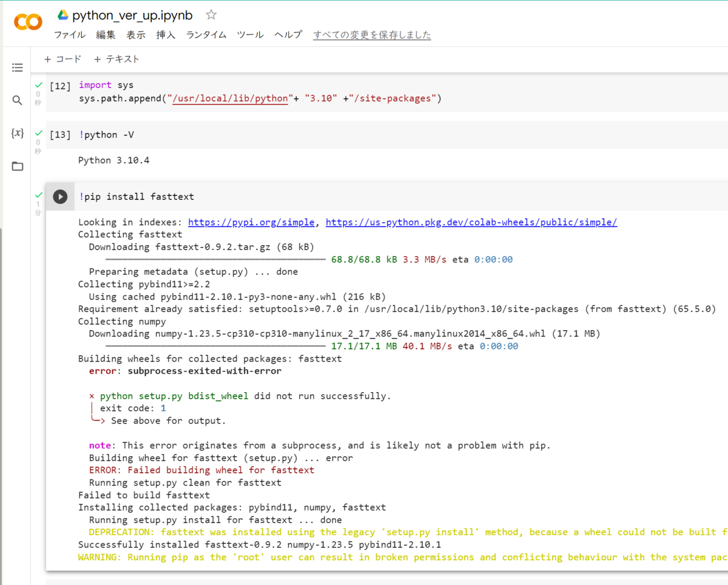
Task: Open notebook search in the left sidebar
Action: click(17, 100)
